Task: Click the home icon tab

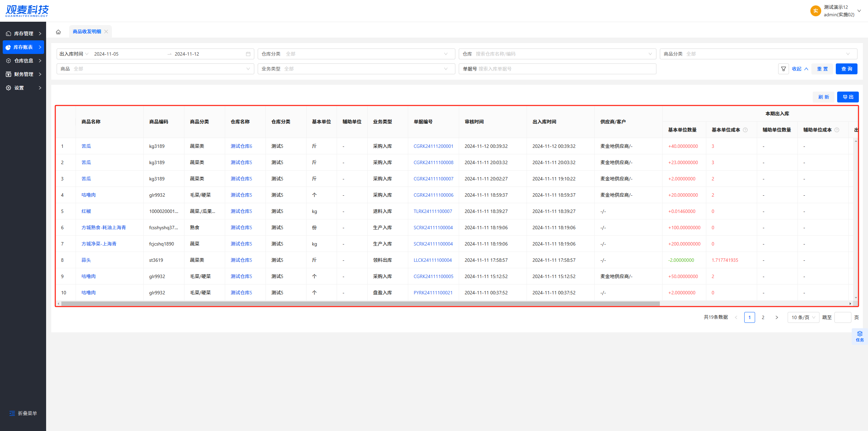Action: (58, 32)
